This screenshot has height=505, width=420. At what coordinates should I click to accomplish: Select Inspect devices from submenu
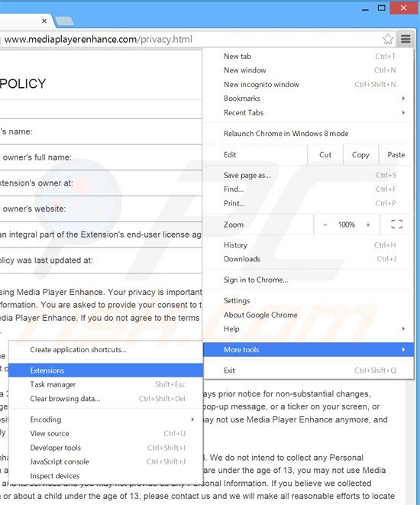point(105,476)
